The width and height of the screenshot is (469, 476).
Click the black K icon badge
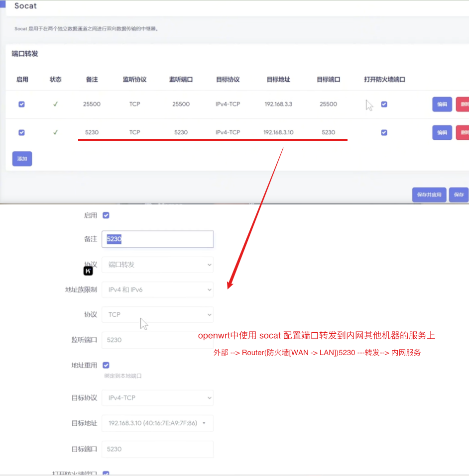pos(88,271)
